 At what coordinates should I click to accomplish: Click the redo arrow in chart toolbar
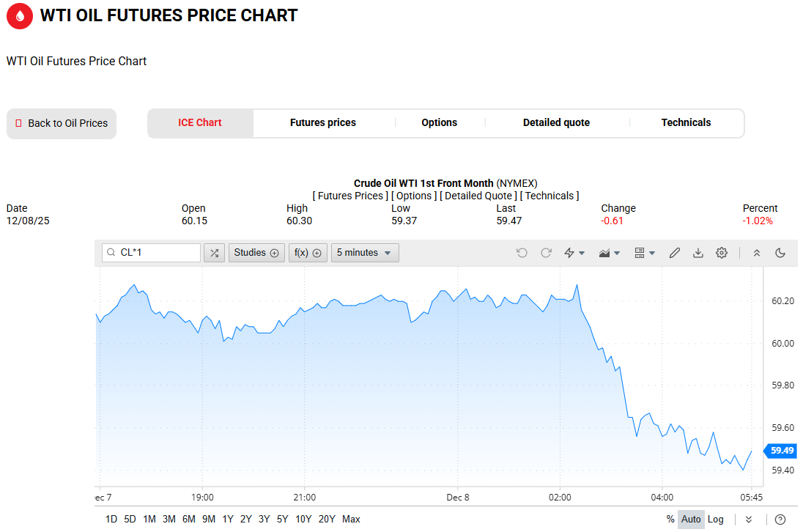(x=546, y=253)
